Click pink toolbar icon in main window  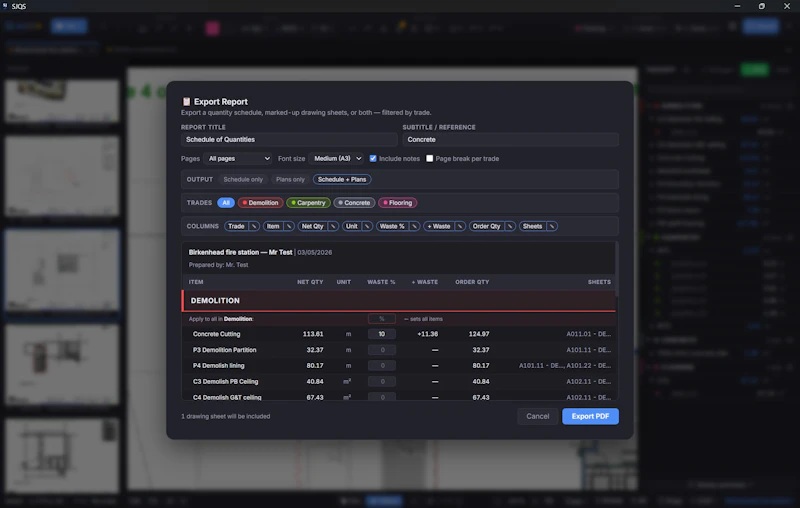pos(213,28)
